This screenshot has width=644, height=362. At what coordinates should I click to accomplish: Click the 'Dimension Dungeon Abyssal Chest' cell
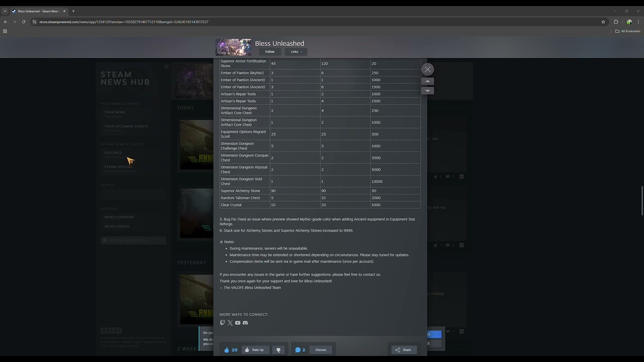click(245, 169)
